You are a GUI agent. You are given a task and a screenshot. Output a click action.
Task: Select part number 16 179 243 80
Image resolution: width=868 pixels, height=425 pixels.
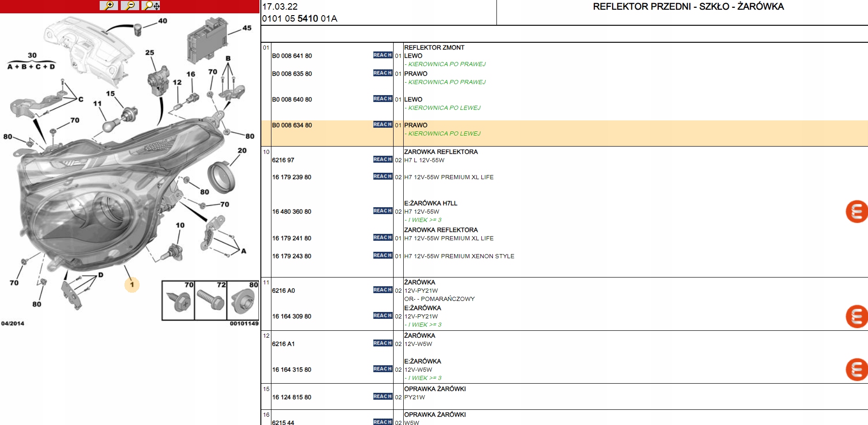(x=292, y=256)
